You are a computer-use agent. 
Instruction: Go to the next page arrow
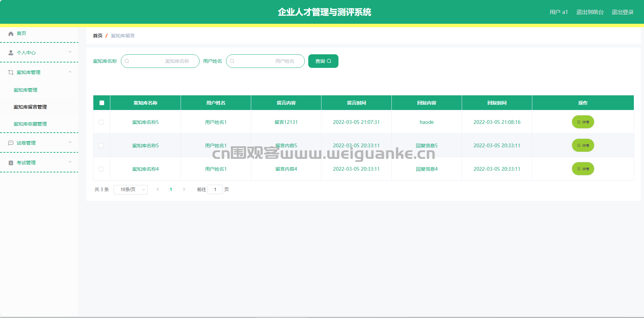point(184,189)
